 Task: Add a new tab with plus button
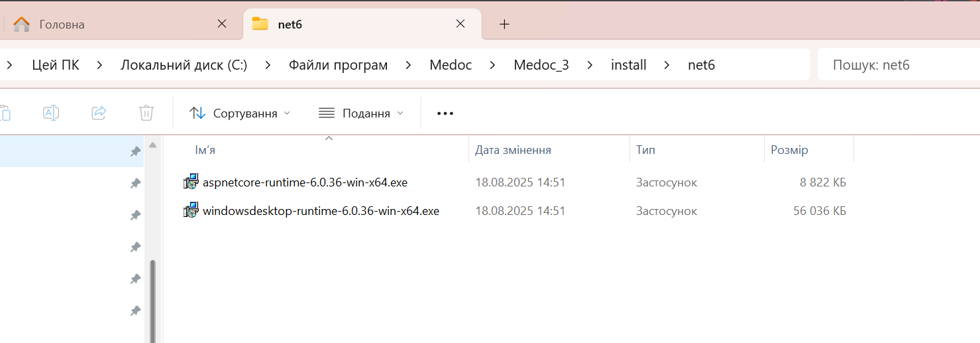pos(504,25)
